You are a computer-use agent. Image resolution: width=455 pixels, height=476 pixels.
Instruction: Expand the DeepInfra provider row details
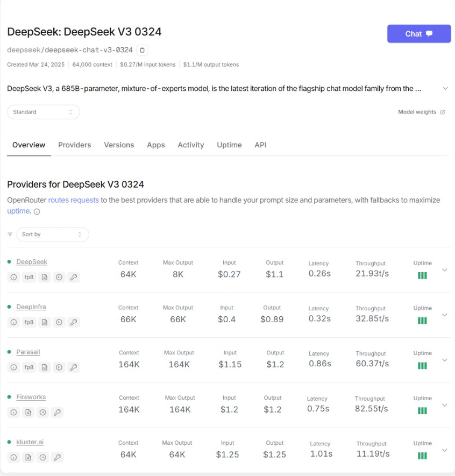tap(445, 315)
